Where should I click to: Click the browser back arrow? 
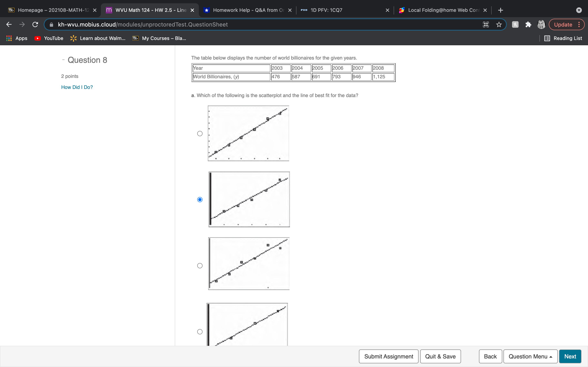click(9, 24)
